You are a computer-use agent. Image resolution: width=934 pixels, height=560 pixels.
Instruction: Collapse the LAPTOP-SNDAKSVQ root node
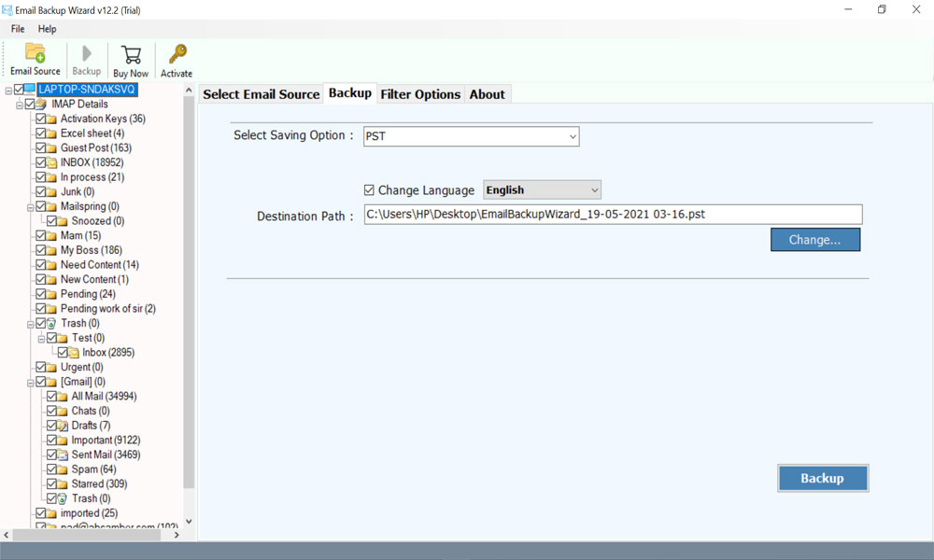click(8, 91)
